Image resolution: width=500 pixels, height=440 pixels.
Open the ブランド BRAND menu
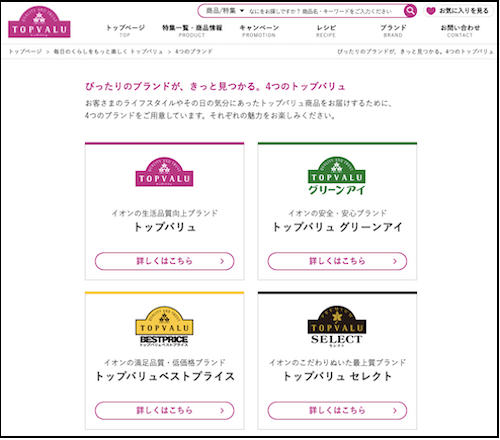393,31
